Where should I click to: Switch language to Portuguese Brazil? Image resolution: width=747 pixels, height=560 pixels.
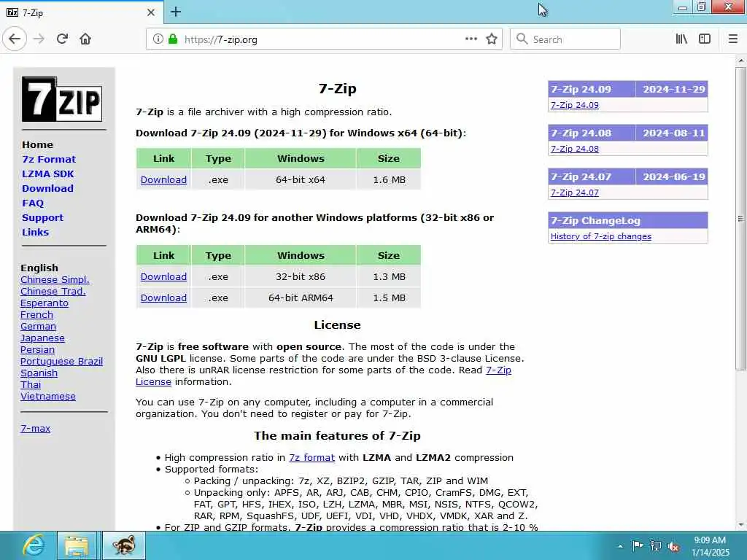(x=61, y=362)
